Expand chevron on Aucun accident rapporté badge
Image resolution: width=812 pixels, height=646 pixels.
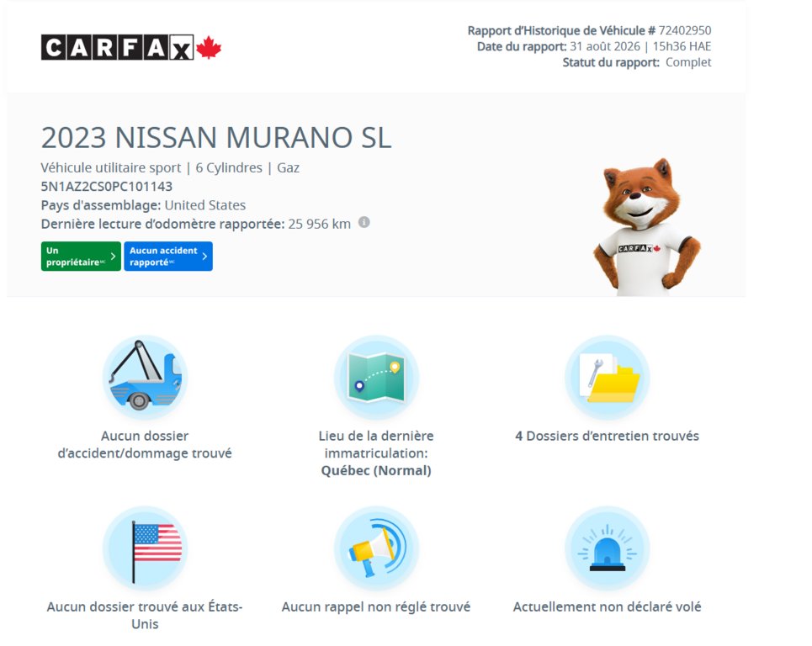click(x=204, y=257)
